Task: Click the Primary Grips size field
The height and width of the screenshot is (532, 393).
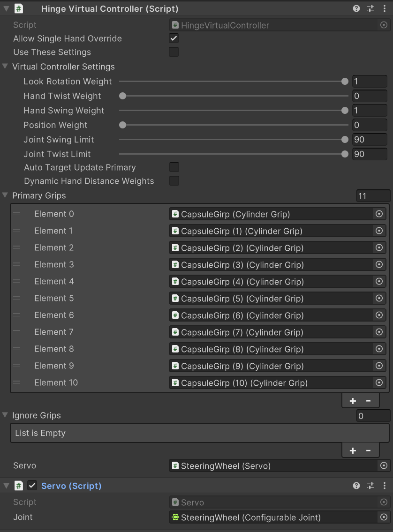Action: (373, 196)
